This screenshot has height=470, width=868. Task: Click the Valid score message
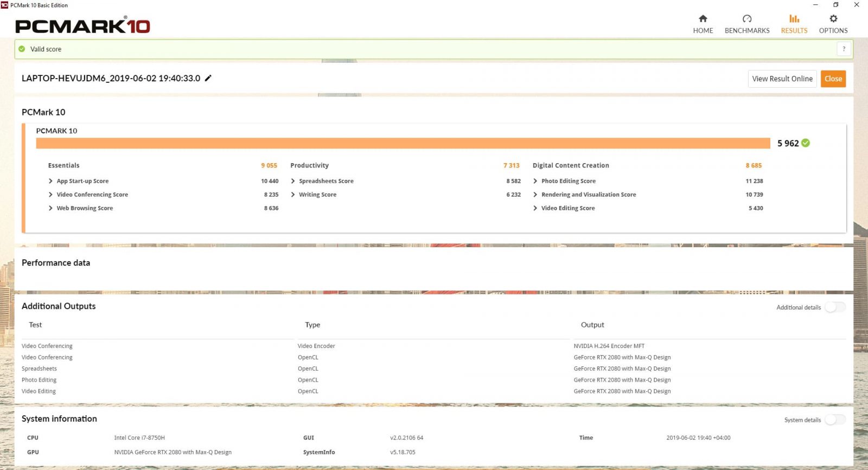46,49
